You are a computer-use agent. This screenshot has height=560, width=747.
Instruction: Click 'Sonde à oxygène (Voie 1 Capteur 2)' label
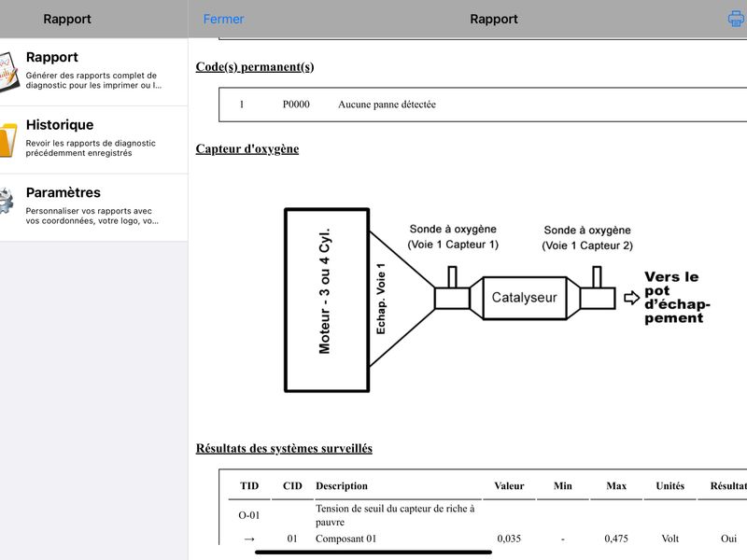587,238
